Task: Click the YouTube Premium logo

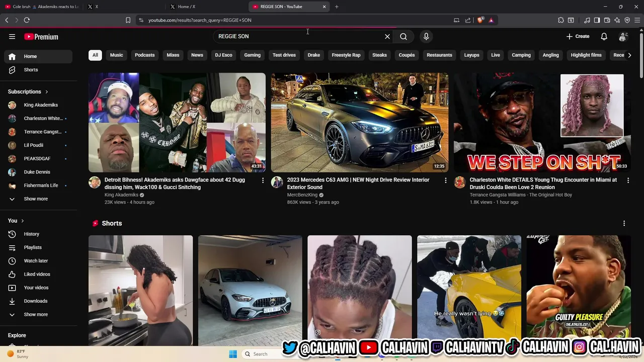Action: point(41,37)
